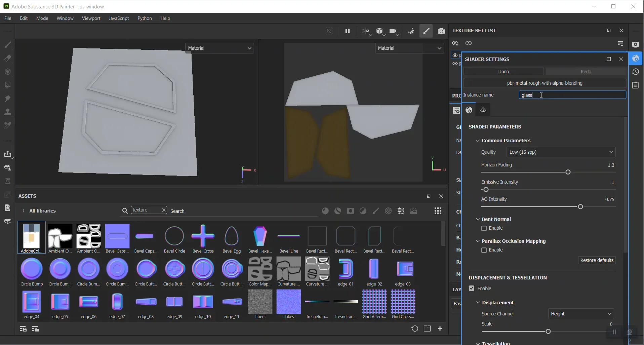Image resolution: width=644 pixels, height=345 pixels.
Task: Disable the Displacement & Tessellation Enable checkbox
Action: coord(471,289)
